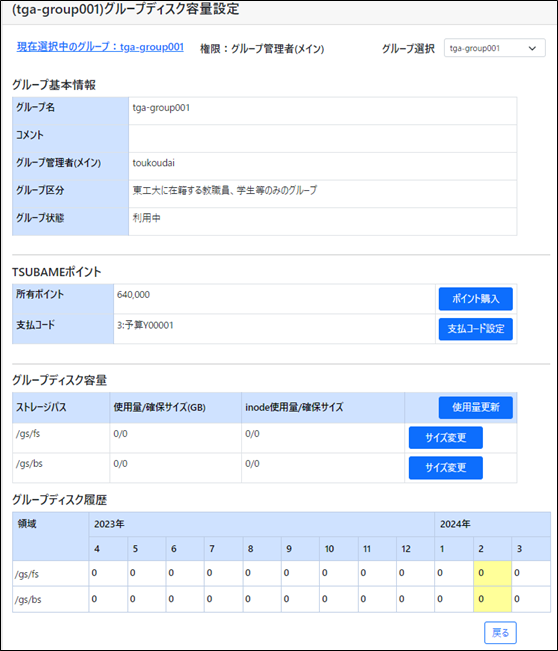Click the ポイント購入 button

(475, 299)
